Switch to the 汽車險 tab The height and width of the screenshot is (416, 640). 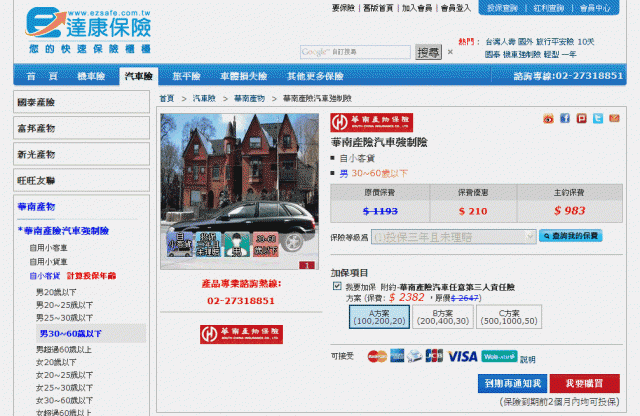pyautogui.click(x=138, y=76)
